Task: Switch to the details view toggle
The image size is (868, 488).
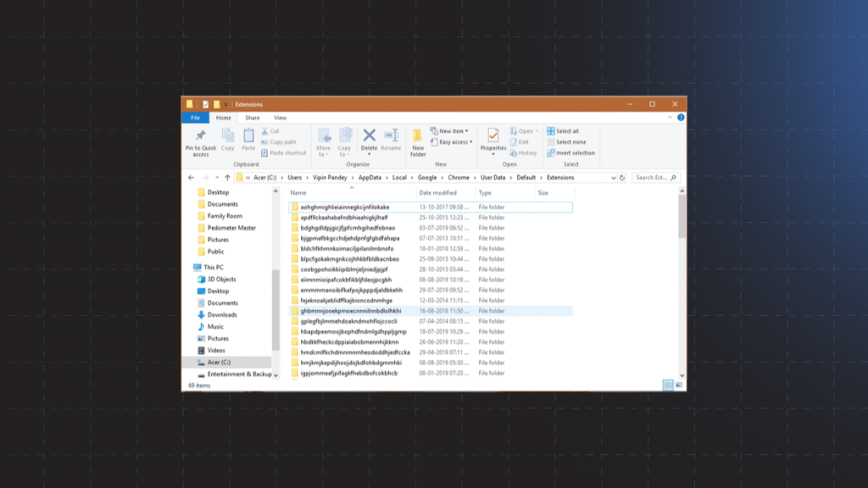Action: click(x=668, y=385)
